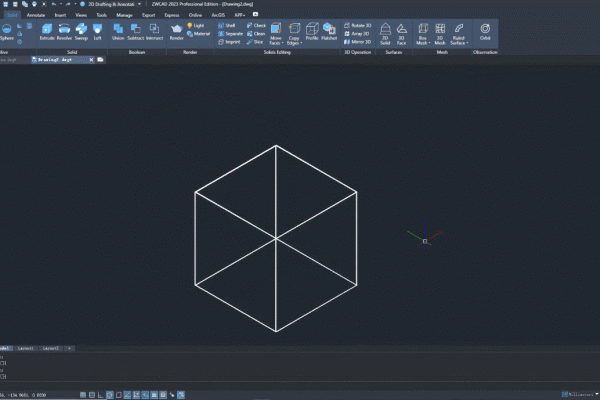600x400 pixels.
Task: Select the Shell solid editing tool
Action: [x=227, y=25]
